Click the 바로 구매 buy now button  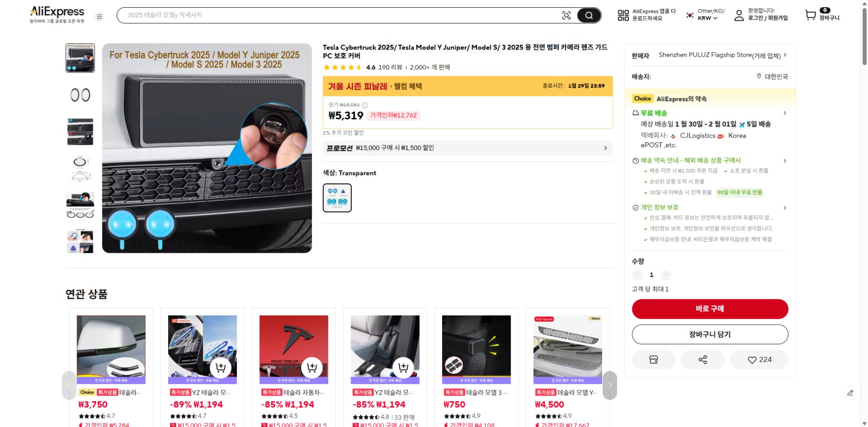click(710, 309)
